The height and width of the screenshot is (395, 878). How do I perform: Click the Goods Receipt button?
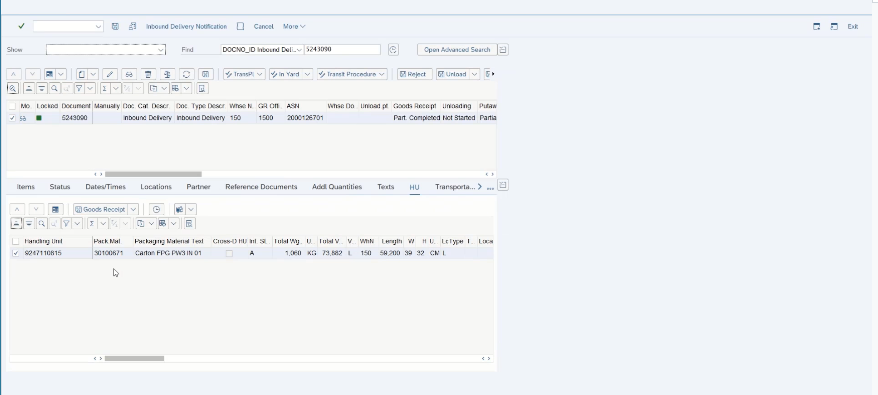coord(100,209)
